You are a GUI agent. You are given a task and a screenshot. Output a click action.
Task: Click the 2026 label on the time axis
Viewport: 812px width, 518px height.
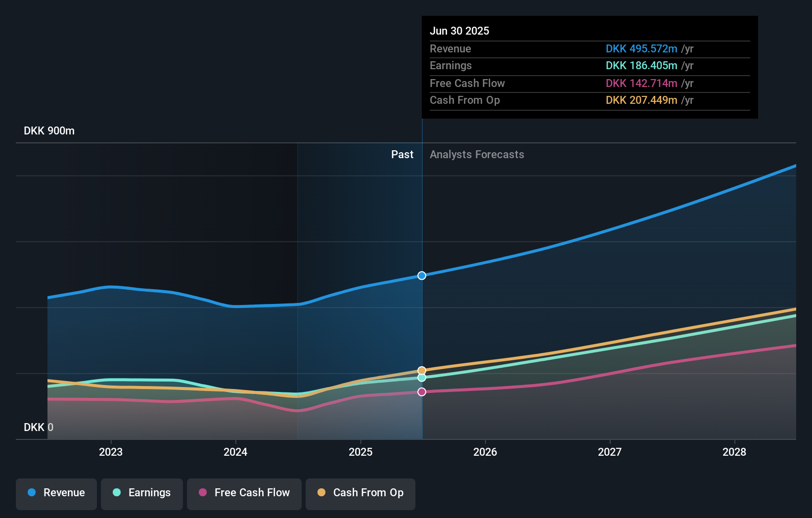click(x=486, y=452)
